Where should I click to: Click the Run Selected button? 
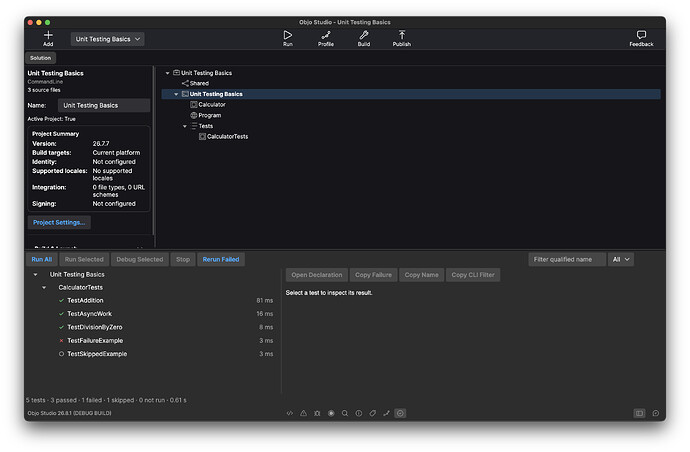tap(84, 260)
